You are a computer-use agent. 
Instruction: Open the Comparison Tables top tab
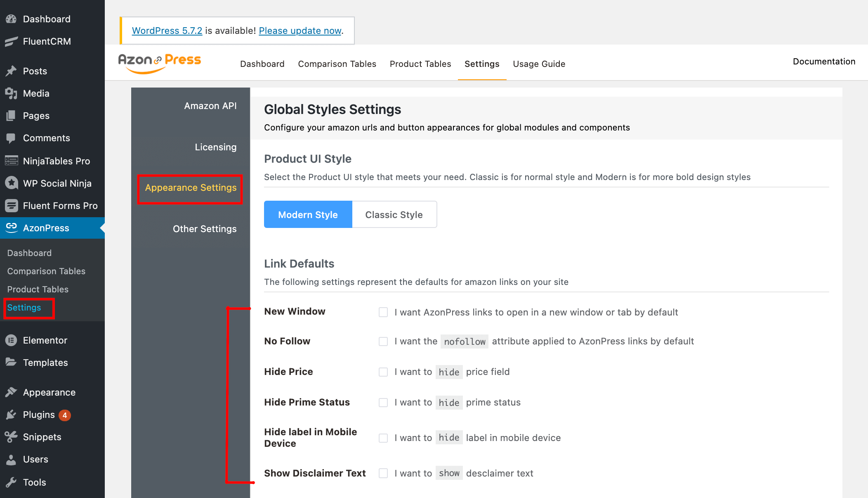[x=337, y=64]
